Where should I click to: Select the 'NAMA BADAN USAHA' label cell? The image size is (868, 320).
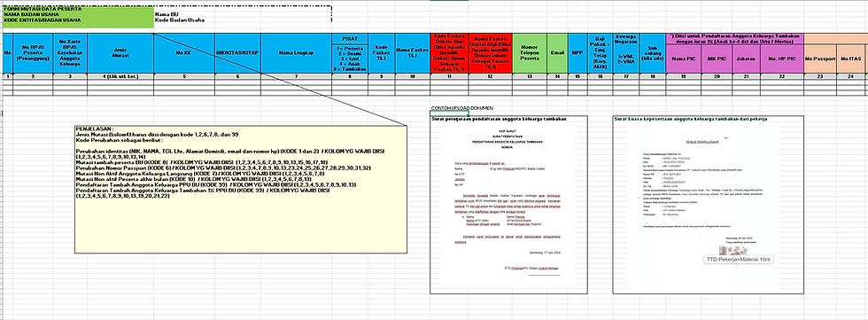pos(78,15)
